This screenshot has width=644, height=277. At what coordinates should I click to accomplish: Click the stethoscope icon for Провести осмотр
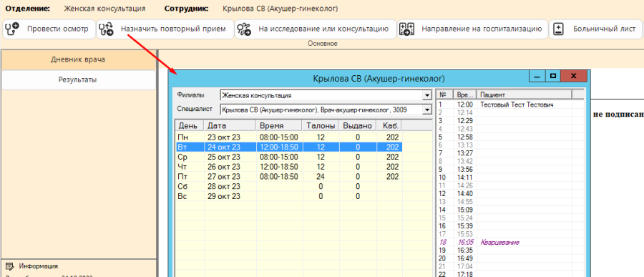point(11,29)
